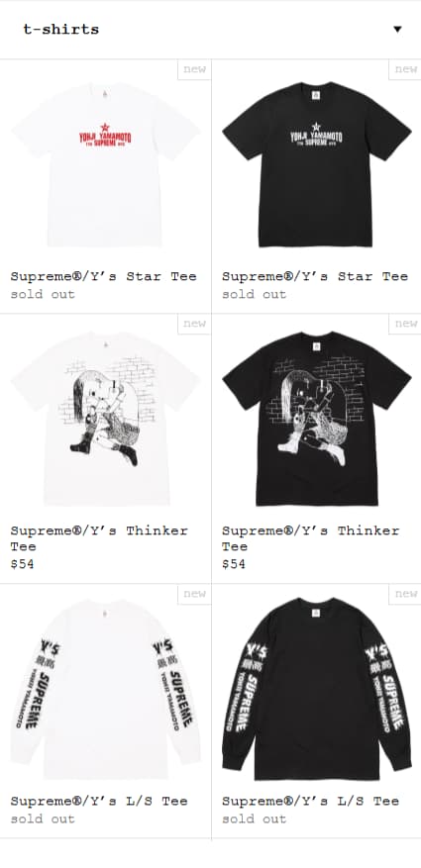Click the $54 price under white Thinker Tee
The width and height of the screenshot is (421, 868).
[22, 564]
